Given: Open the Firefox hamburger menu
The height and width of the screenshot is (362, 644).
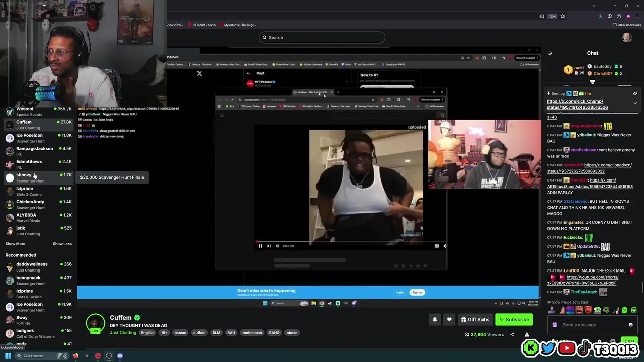Looking at the screenshot, I should click(x=637, y=16).
